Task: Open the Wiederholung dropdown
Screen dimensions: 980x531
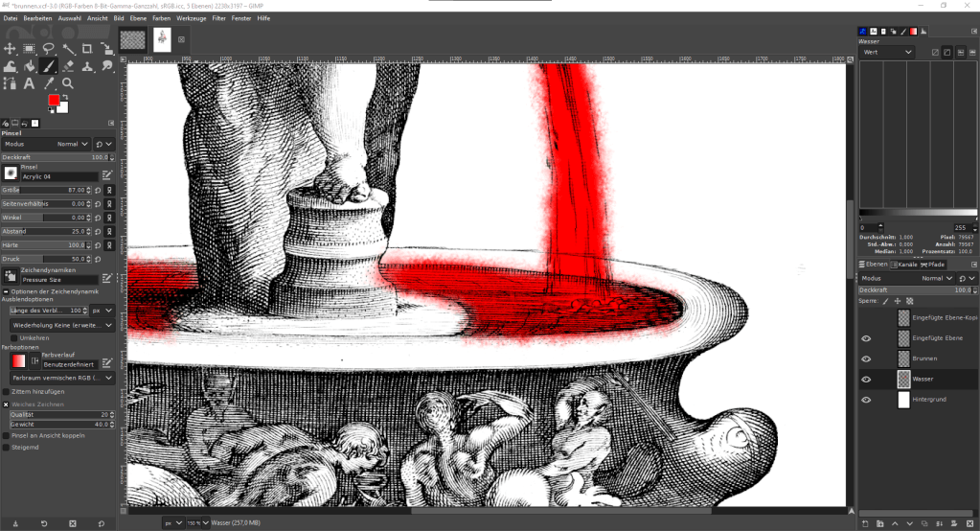Action: click(61, 325)
